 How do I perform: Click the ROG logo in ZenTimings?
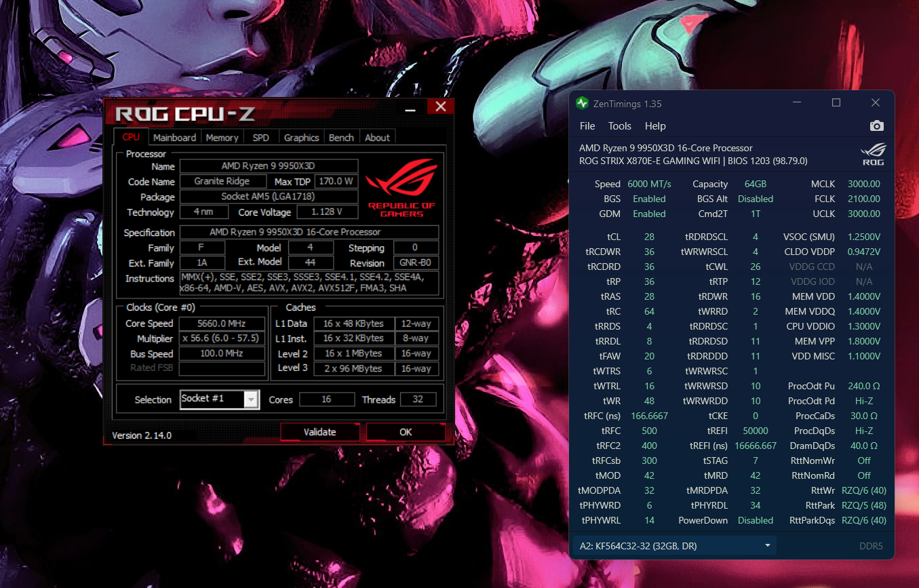pos(873,155)
